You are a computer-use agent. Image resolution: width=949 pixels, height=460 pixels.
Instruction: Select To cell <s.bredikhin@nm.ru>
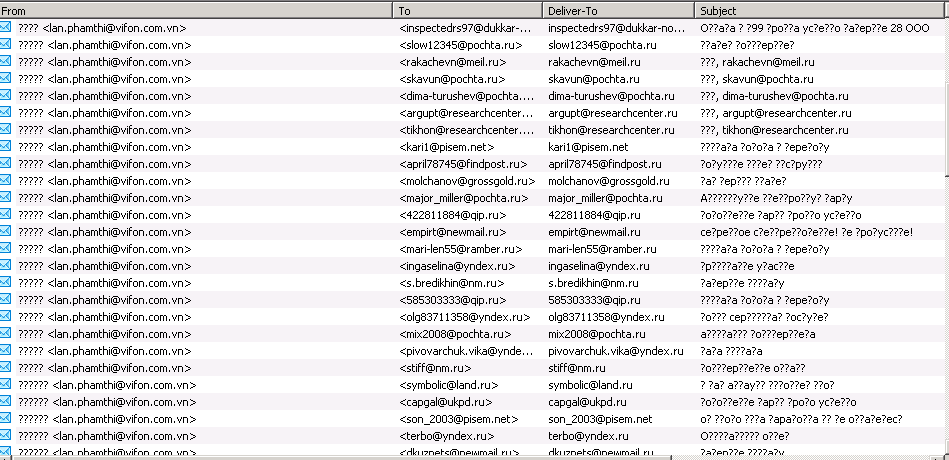click(x=452, y=283)
